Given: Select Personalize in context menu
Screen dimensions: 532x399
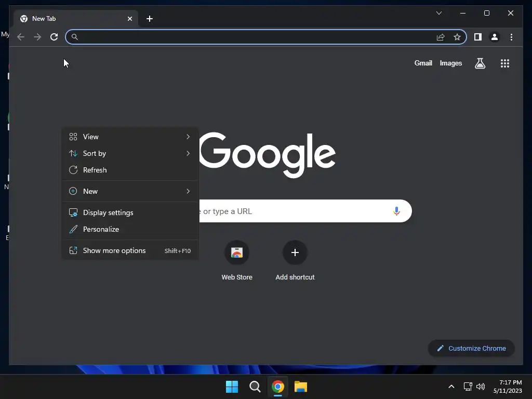Looking at the screenshot, I should point(130,229).
